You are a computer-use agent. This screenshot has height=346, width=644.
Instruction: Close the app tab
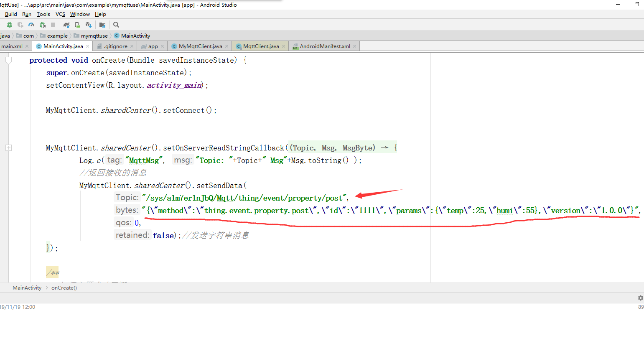coord(163,46)
